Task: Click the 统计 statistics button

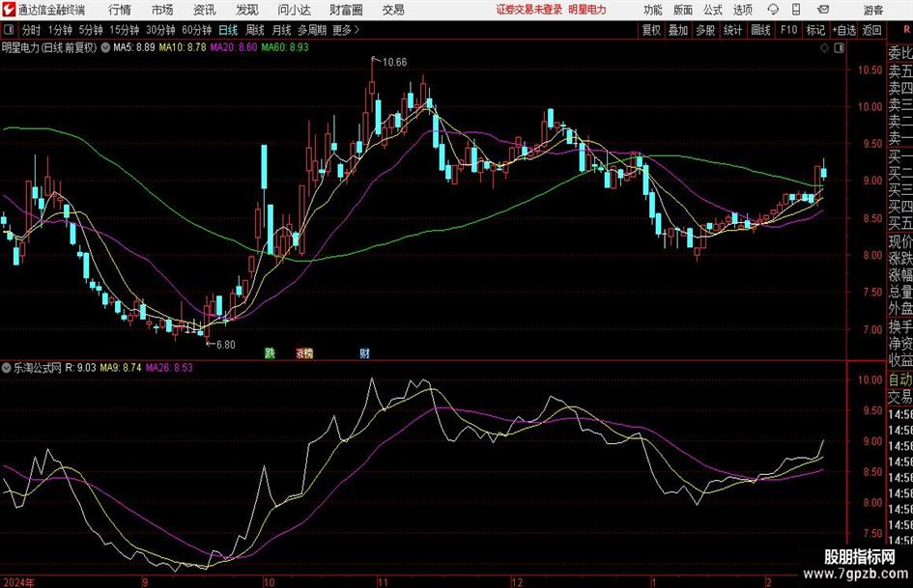Action: click(x=732, y=30)
